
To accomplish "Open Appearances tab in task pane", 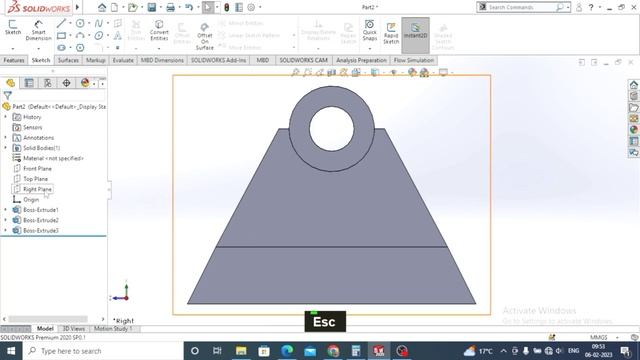I will [633, 130].
